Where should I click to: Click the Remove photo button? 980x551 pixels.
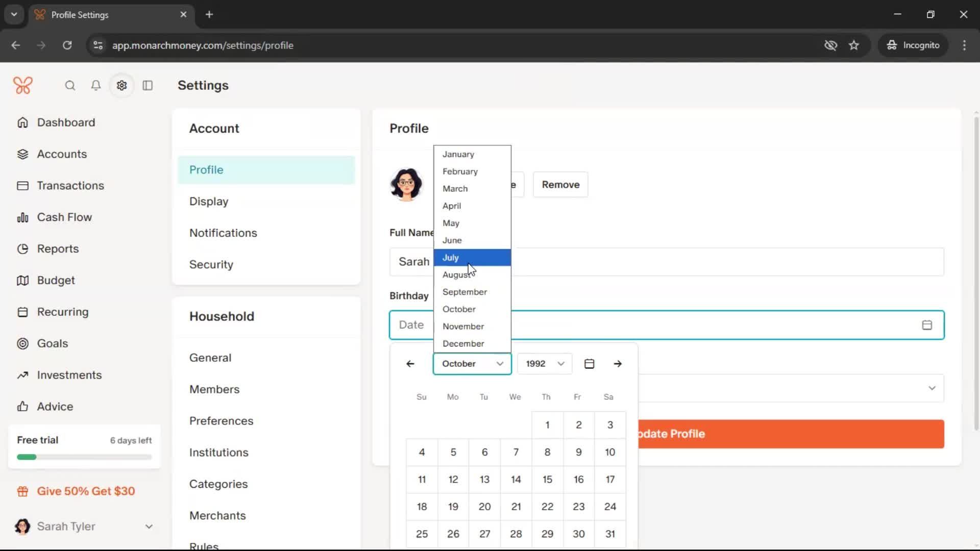[560, 185]
